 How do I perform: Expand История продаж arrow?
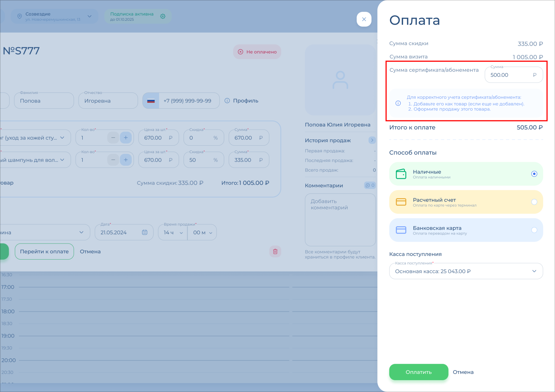(372, 140)
